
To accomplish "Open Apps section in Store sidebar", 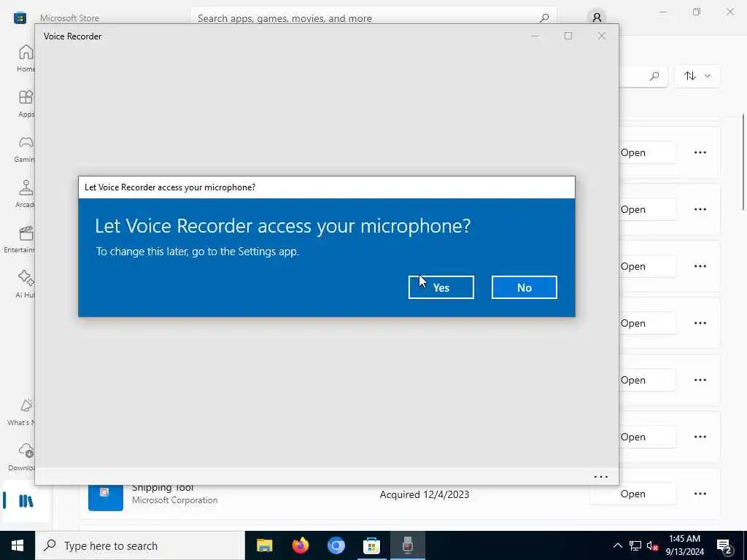I will click(25, 104).
